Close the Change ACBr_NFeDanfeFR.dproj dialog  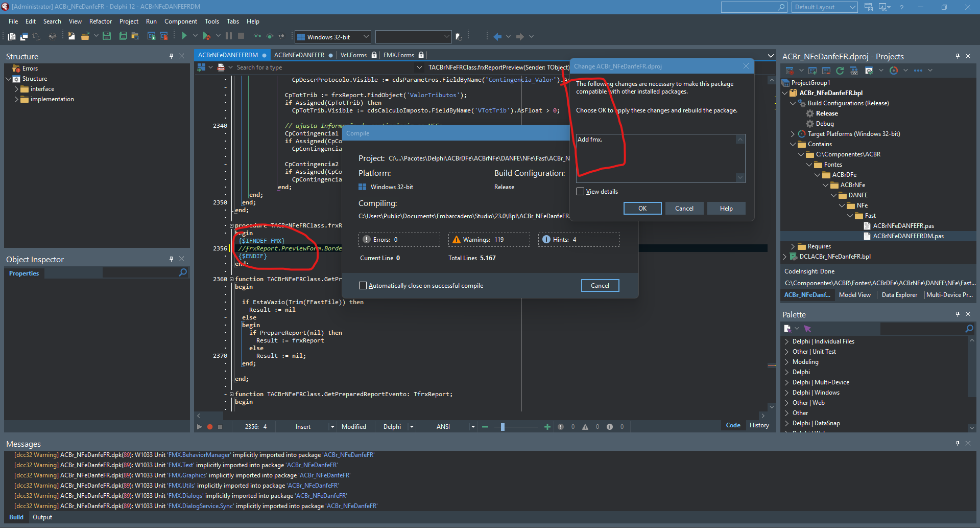(746, 66)
